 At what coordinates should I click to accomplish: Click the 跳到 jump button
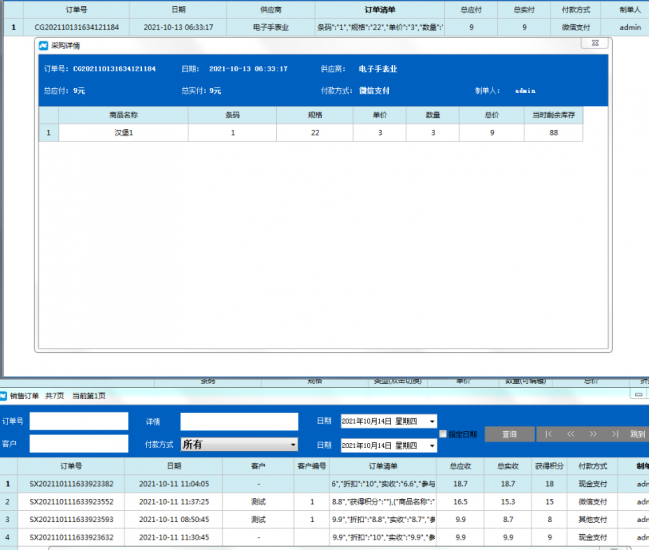637,435
